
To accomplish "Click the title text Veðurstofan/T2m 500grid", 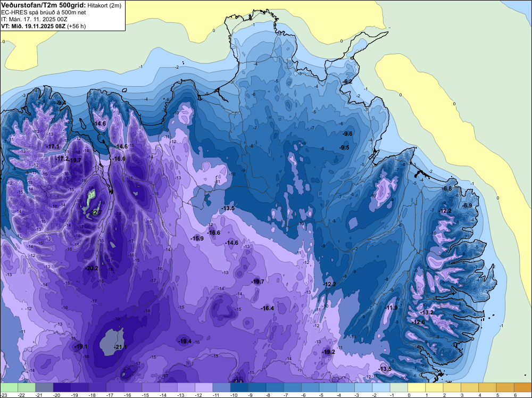I will click(x=44, y=5).
